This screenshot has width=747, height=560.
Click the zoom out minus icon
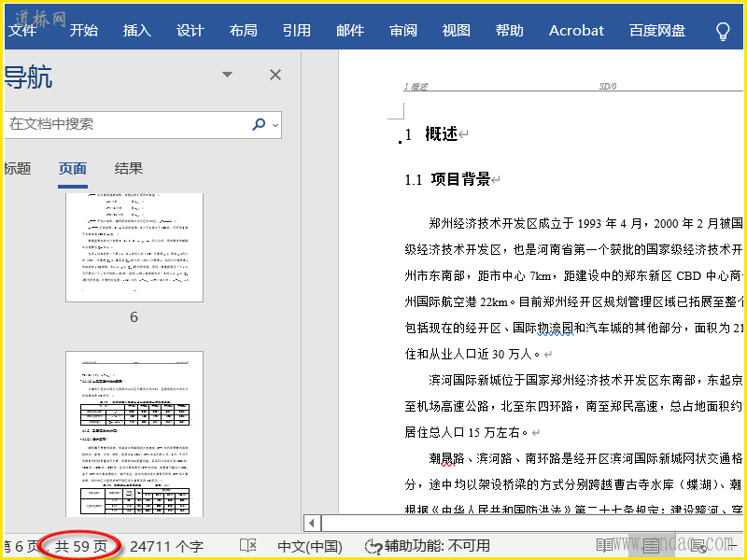click(735, 546)
